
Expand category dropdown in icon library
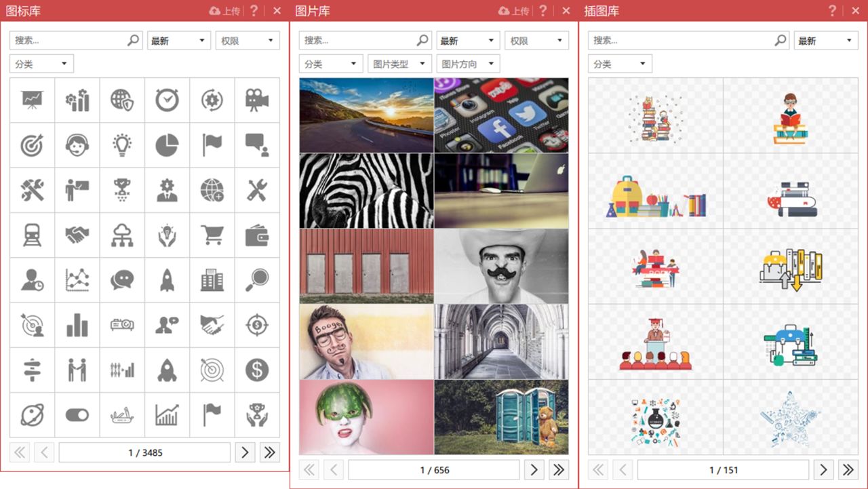pos(41,64)
